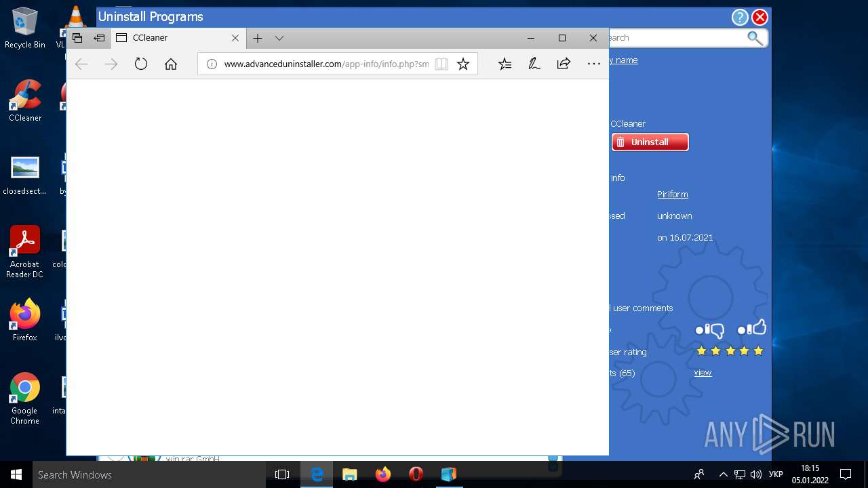The width and height of the screenshot is (868, 488).
Task: Go to the Edge home page icon
Action: [x=171, y=64]
